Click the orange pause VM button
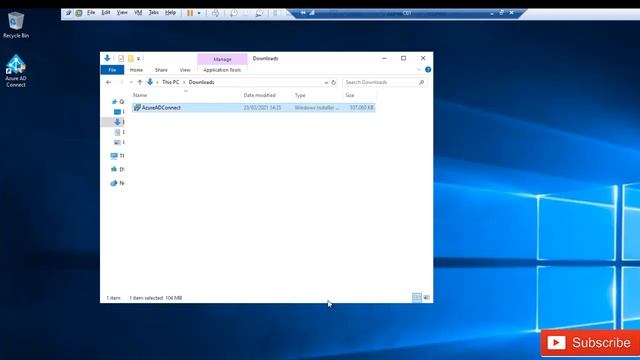Image resolution: width=640 pixels, height=360 pixels. 190,13
